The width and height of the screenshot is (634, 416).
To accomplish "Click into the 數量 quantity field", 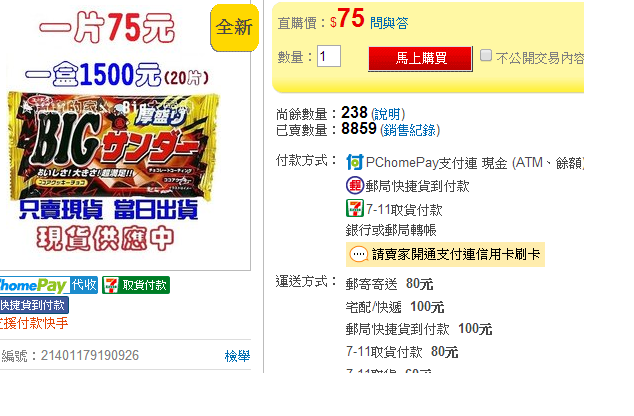I will (329, 56).
